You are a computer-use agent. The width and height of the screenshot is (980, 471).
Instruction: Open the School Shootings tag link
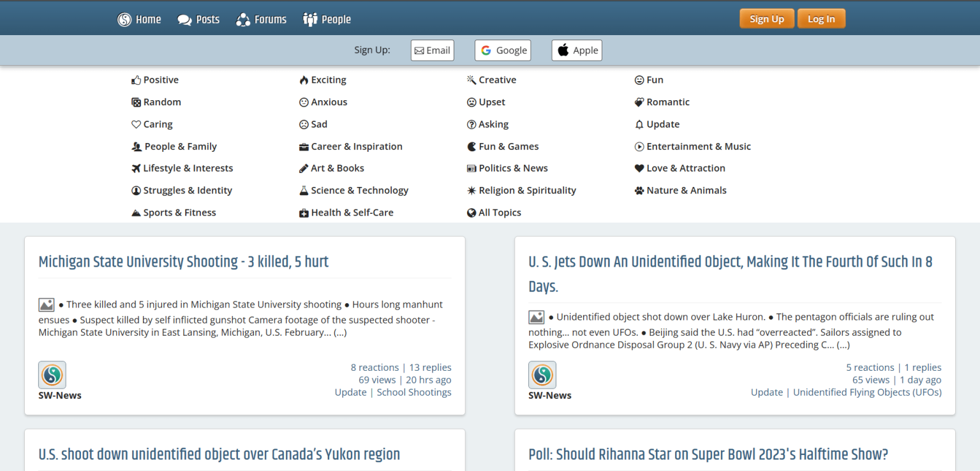pyautogui.click(x=413, y=392)
